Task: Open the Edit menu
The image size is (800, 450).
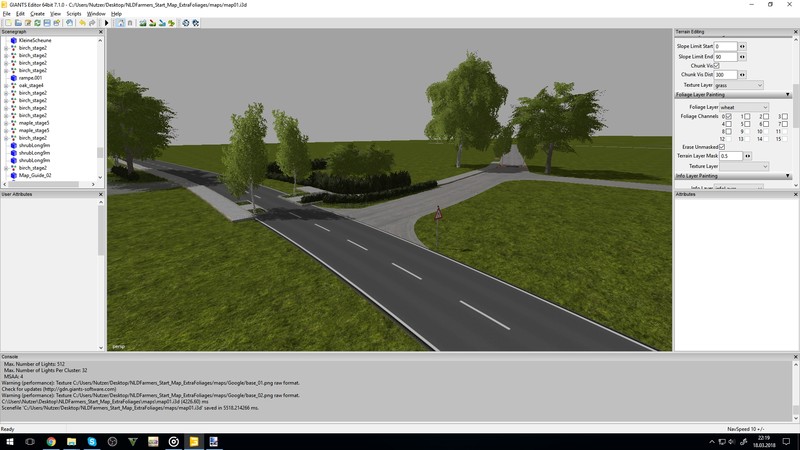Action: [20, 14]
